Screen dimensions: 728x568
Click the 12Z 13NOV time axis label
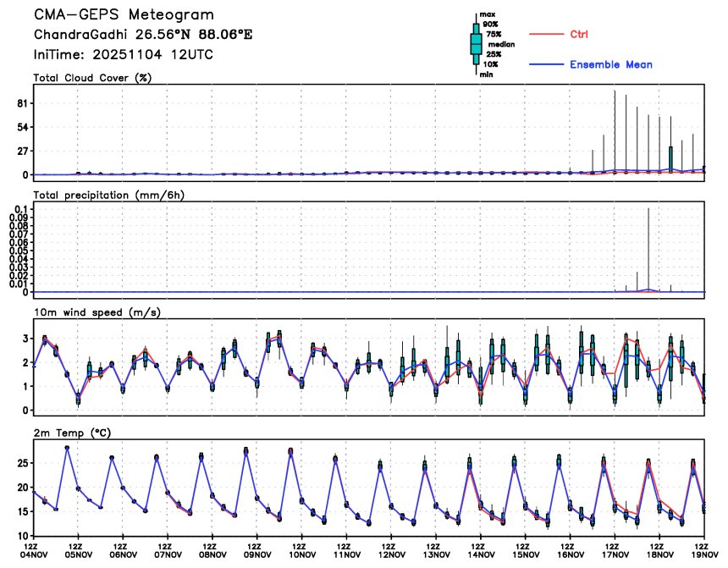tap(436, 551)
